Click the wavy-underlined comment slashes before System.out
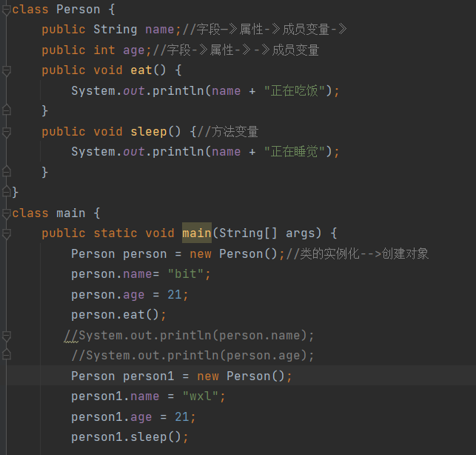The width and height of the screenshot is (476, 455). pos(71,336)
